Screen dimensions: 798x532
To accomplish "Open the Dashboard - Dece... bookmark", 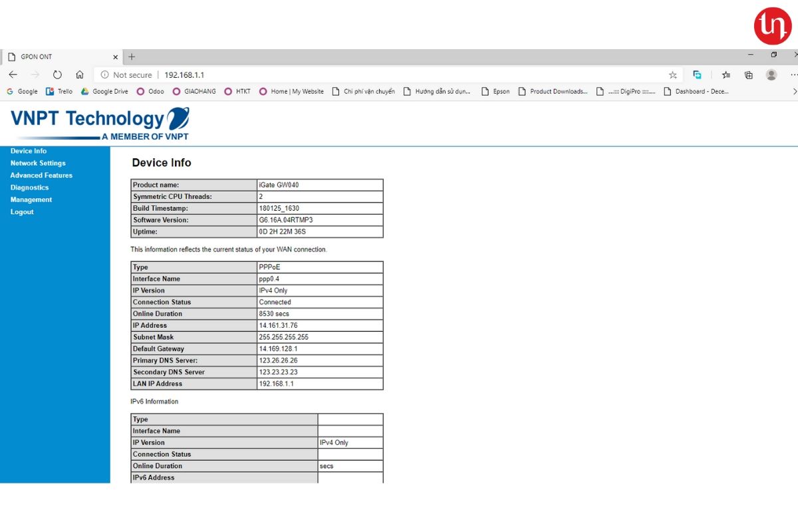I will point(696,92).
